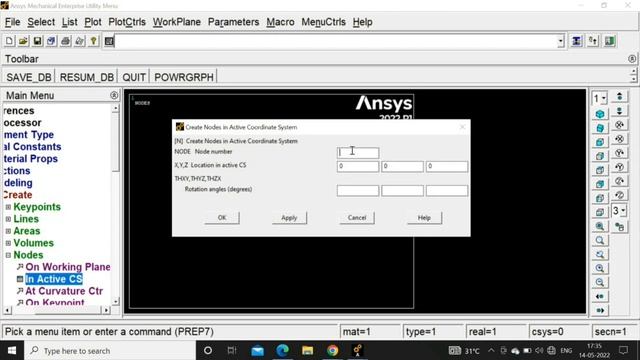The width and height of the screenshot is (640, 360).
Task: Collapse the Nodes tree node
Action: pos(8,255)
